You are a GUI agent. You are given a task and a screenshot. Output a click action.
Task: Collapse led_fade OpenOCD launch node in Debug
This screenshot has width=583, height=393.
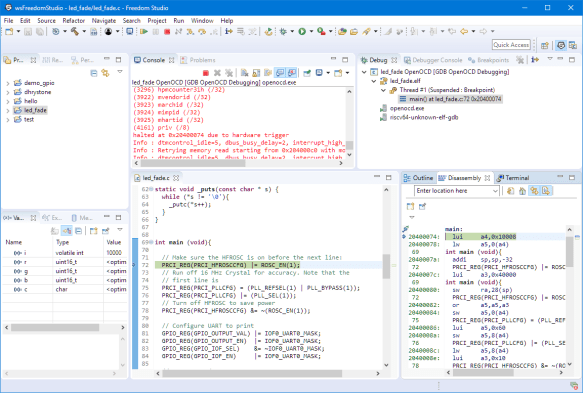(x=364, y=72)
